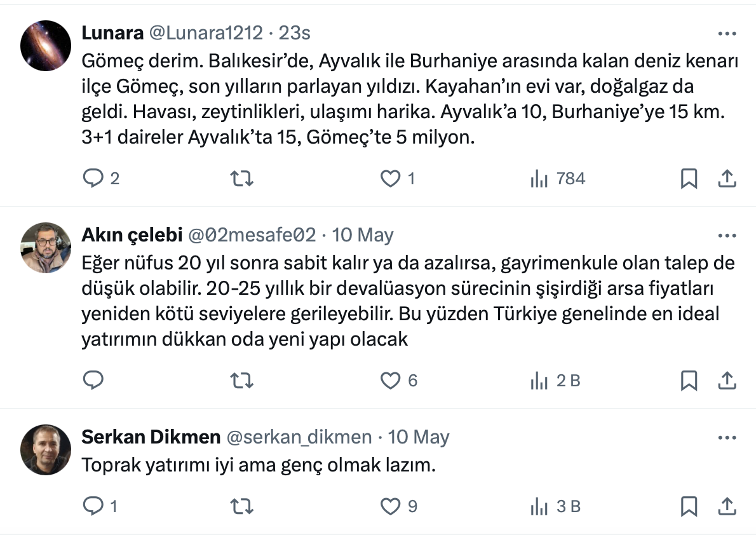
Task: Open more options for Serkan Dikmen's tweet
Action: (x=727, y=438)
